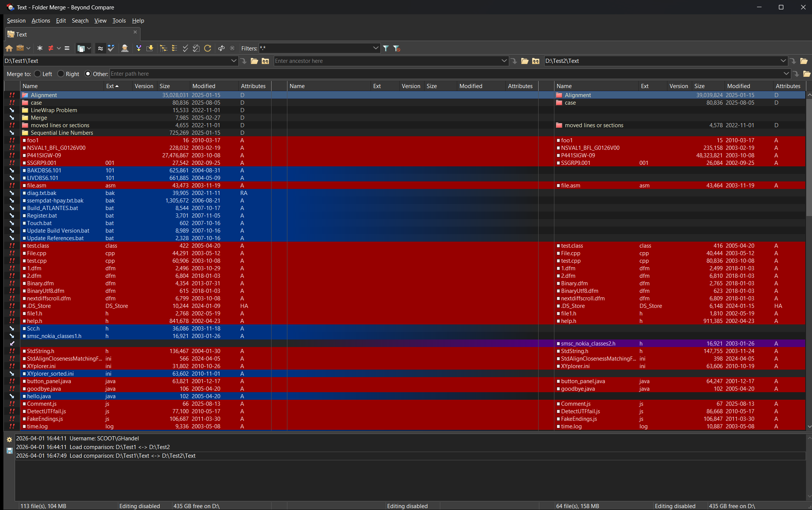The height and width of the screenshot is (510, 812).
Task: Select smsc_nokia_classes2.h in right pane
Action: click(x=679, y=344)
